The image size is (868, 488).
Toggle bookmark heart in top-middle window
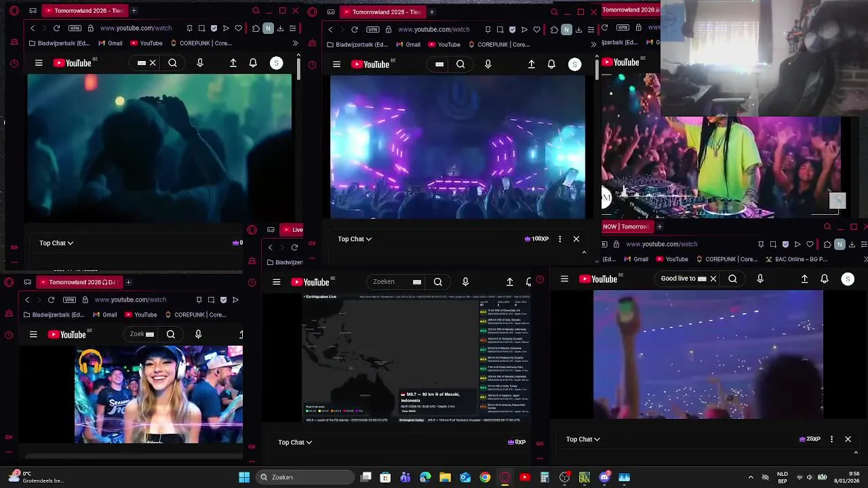(536, 30)
